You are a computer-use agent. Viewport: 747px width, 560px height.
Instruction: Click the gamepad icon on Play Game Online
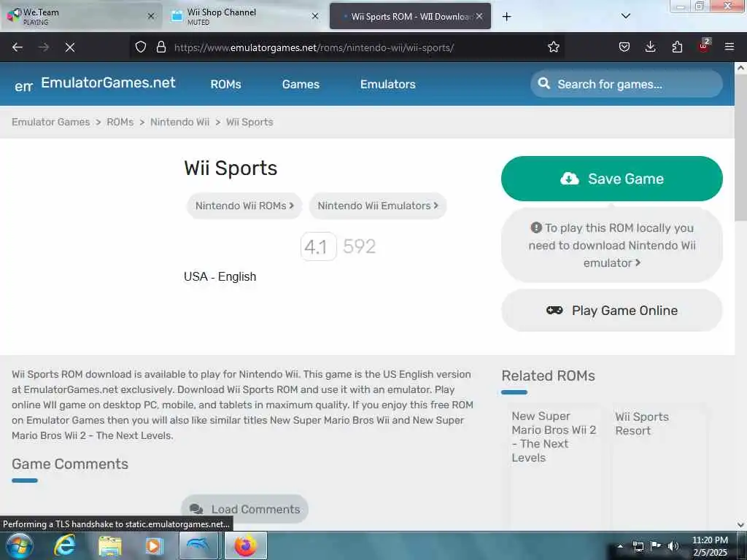click(554, 311)
